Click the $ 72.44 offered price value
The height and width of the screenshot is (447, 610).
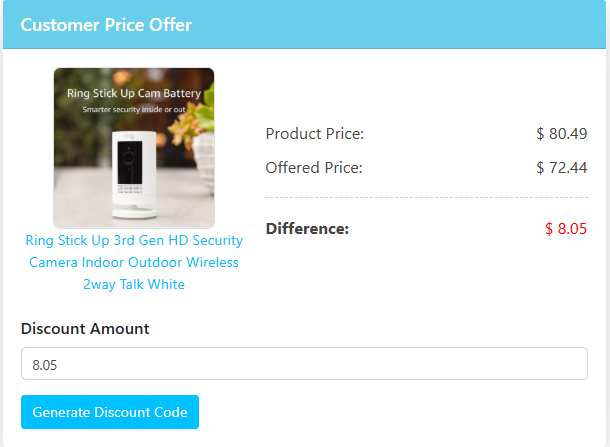[x=561, y=168]
